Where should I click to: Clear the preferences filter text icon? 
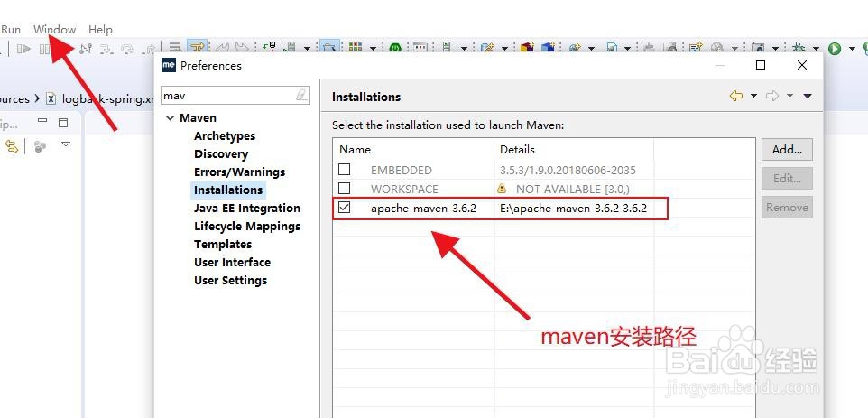click(x=301, y=95)
